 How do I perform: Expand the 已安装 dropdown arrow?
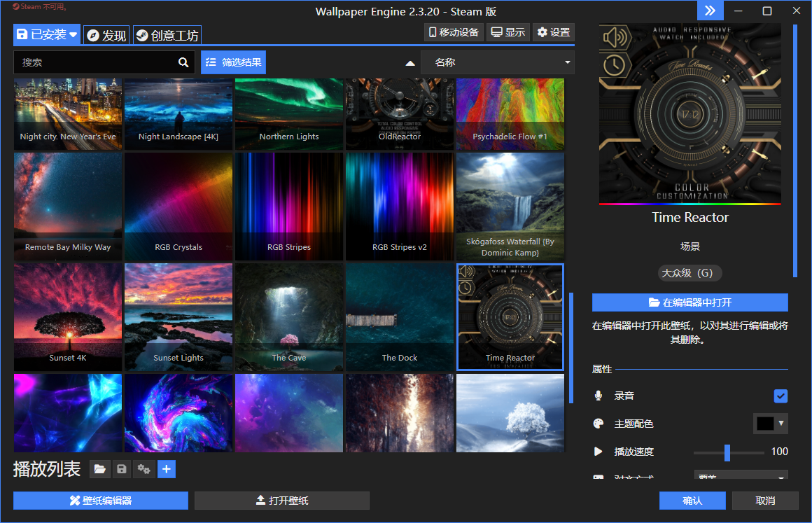pyautogui.click(x=73, y=35)
